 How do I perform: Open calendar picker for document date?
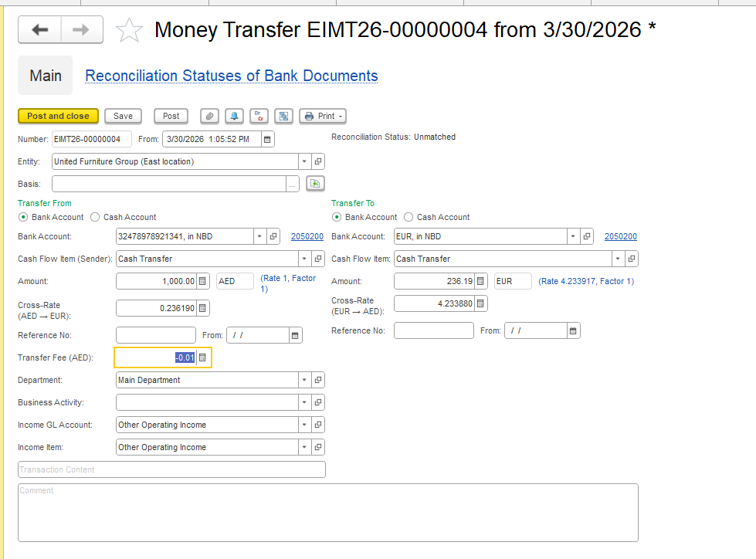tap(267, 139)
